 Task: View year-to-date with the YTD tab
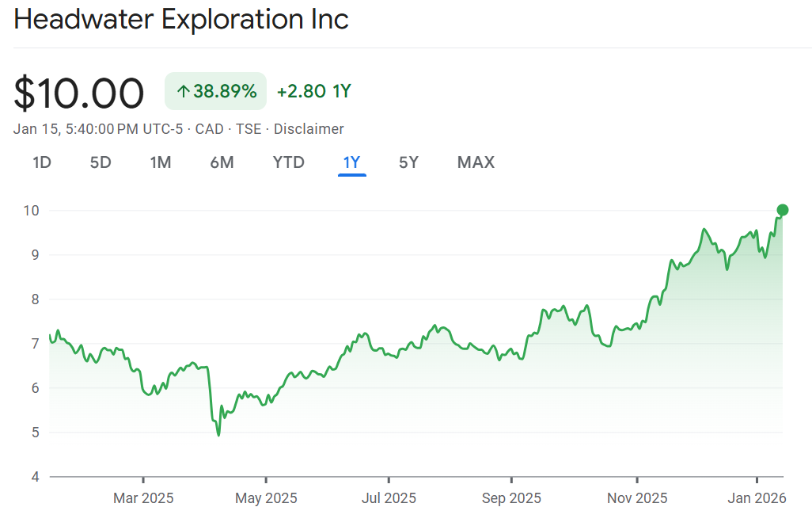click(x=289, y=162)
